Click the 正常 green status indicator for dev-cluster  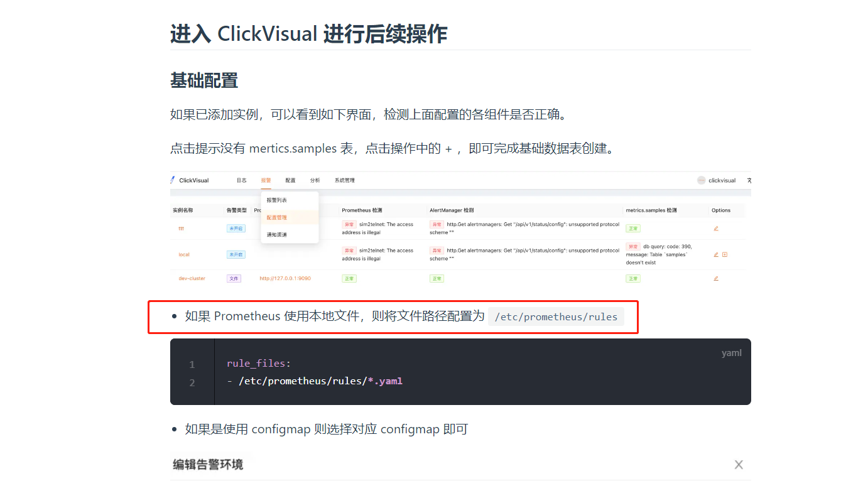coord(349,278)
